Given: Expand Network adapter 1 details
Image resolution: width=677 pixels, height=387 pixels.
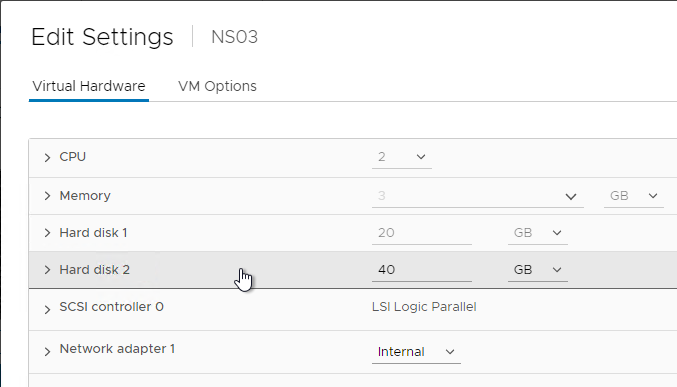Looking at the screenshot, I should pyautogui.click(x=47, y=352).
